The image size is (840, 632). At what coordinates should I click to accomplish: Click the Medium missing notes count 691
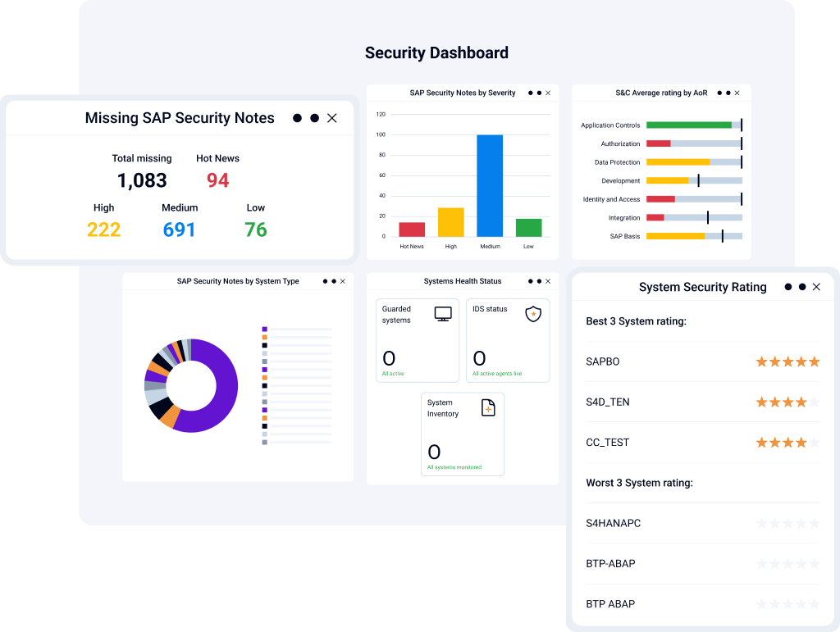[179, 230]
